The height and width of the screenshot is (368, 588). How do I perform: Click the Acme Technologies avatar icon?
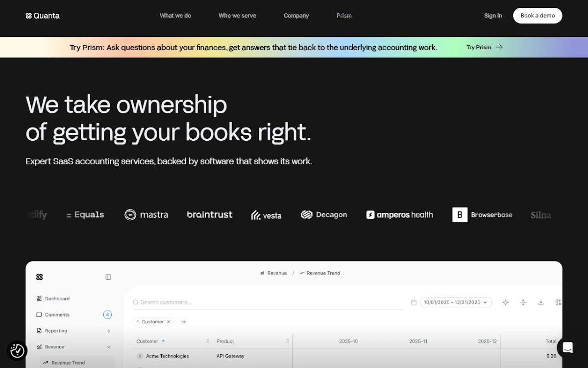(x=140, y=356)
